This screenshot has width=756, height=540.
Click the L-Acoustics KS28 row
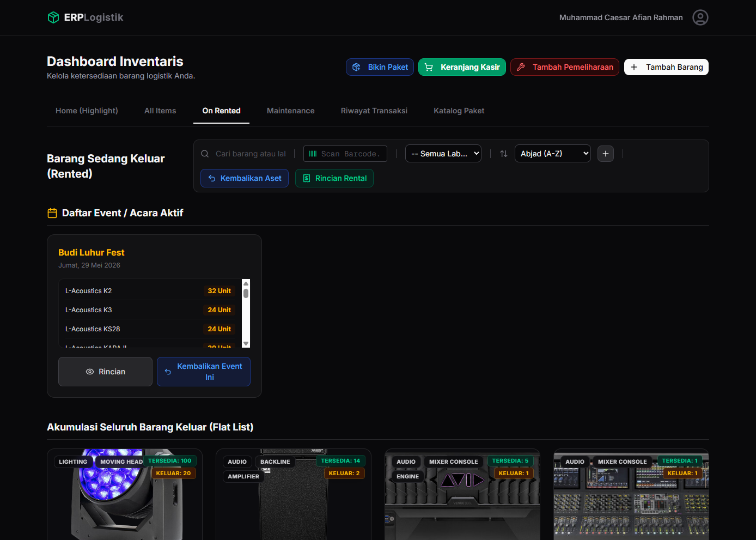click(x=150, y=329)
